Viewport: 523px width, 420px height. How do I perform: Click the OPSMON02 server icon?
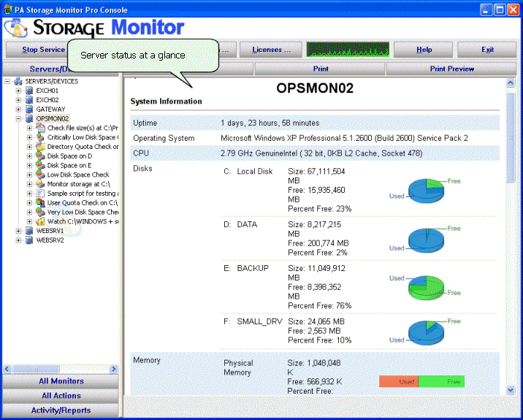pyautogui.click(x=29, y=118)
